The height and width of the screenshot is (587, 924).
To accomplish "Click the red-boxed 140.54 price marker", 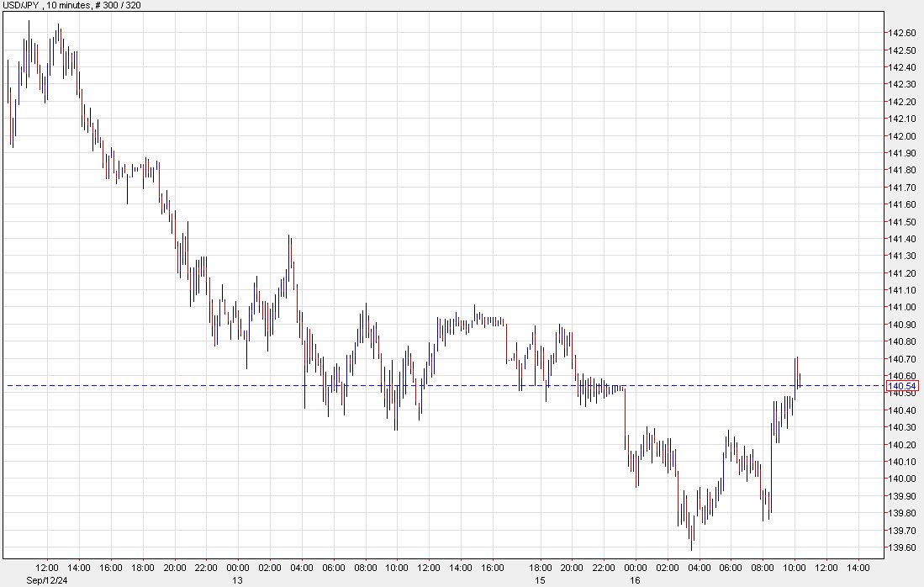I will [901, 385].
